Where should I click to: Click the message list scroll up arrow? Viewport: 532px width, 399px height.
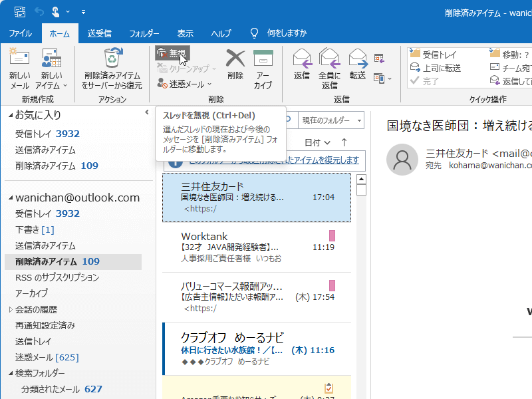[x=362, y=179]
